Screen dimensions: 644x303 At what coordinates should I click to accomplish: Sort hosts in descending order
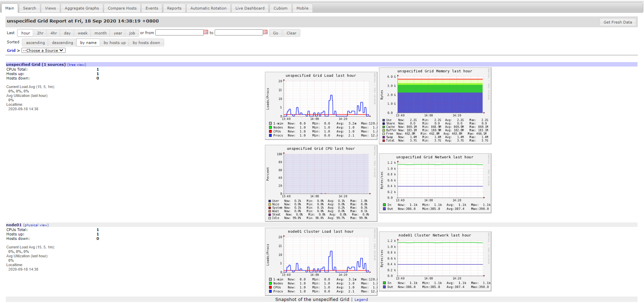[x=62, y=43]
